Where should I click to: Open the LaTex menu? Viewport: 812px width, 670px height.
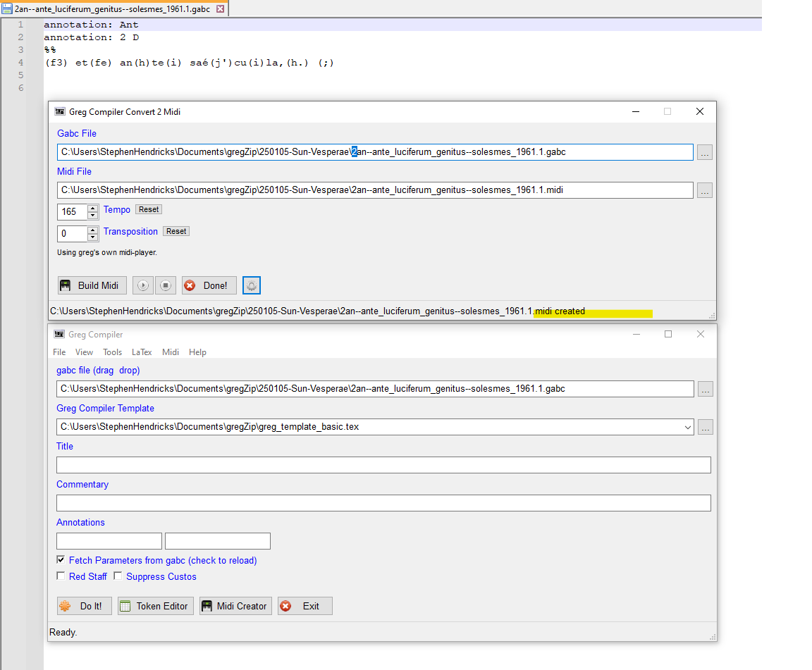142,352
